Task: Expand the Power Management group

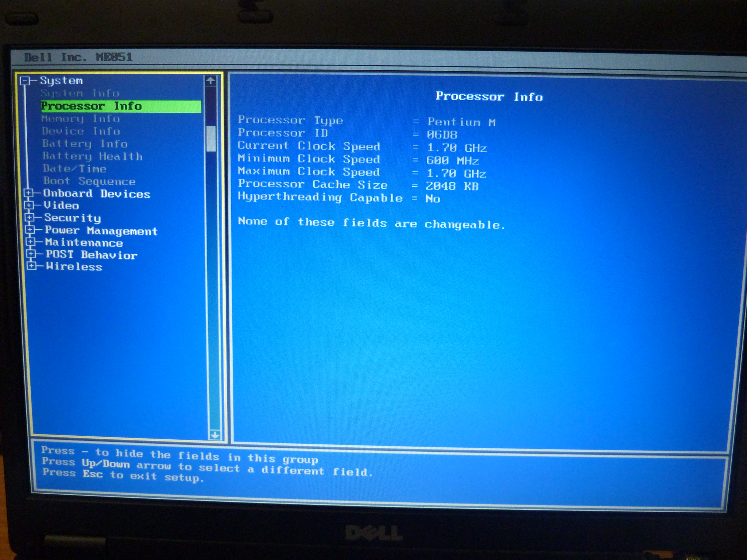Action: 30,230
